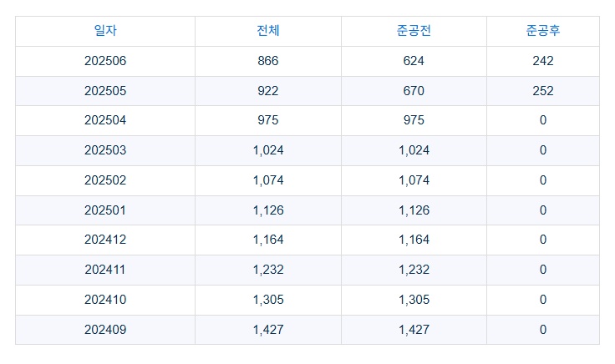Select the 202504 date cell
Viewport: 615px width, 364px height.
[x=105, y=120]
